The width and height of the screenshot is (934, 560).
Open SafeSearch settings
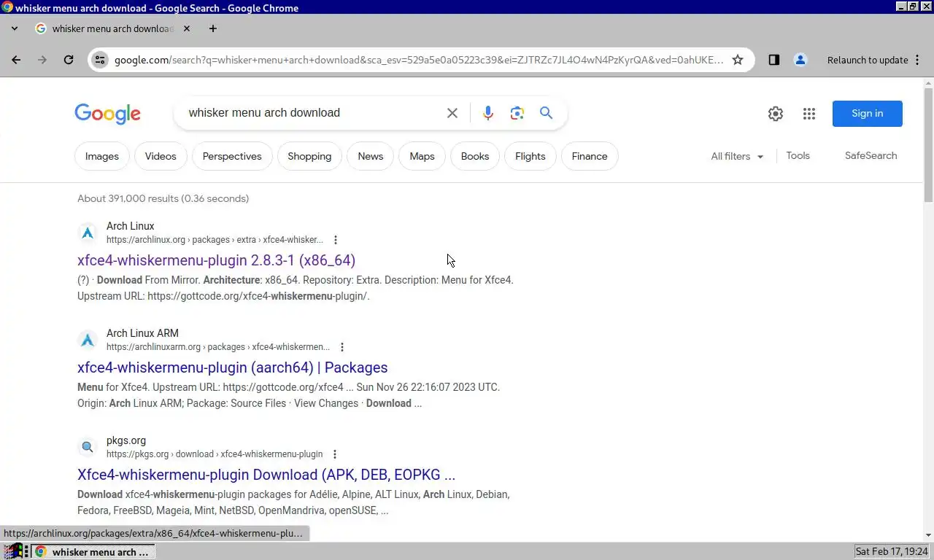point(871,155)
